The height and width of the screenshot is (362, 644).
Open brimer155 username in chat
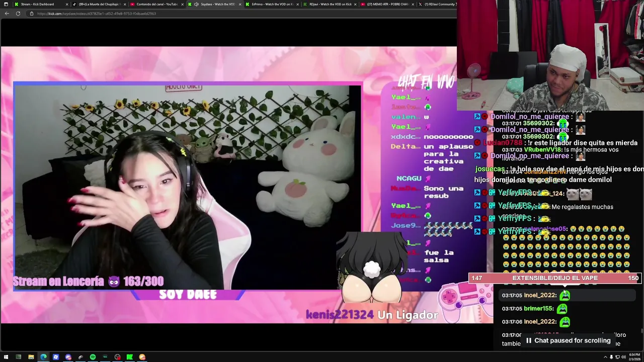538,309
